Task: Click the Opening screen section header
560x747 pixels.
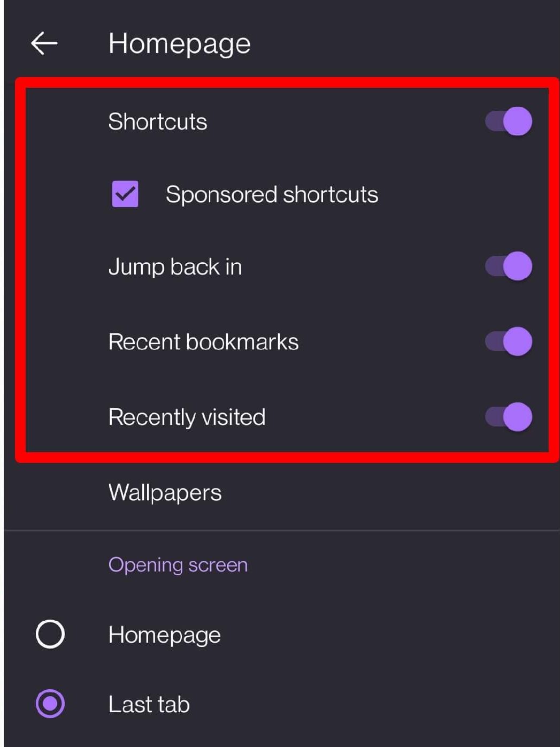Action: coord(178,565)
